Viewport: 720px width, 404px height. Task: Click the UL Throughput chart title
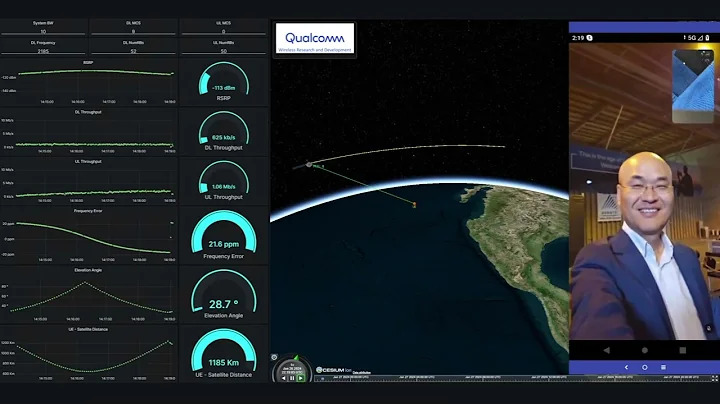point(88,162)
